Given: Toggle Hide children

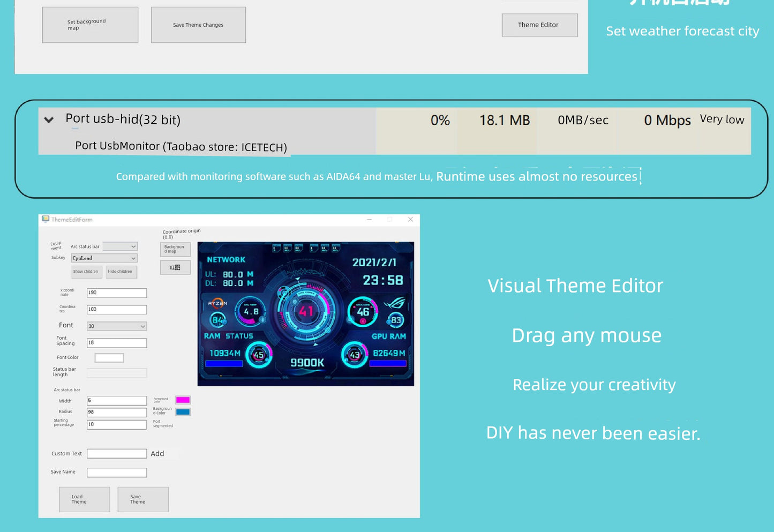Looking at the screenshot, I should tap(121, 272).
